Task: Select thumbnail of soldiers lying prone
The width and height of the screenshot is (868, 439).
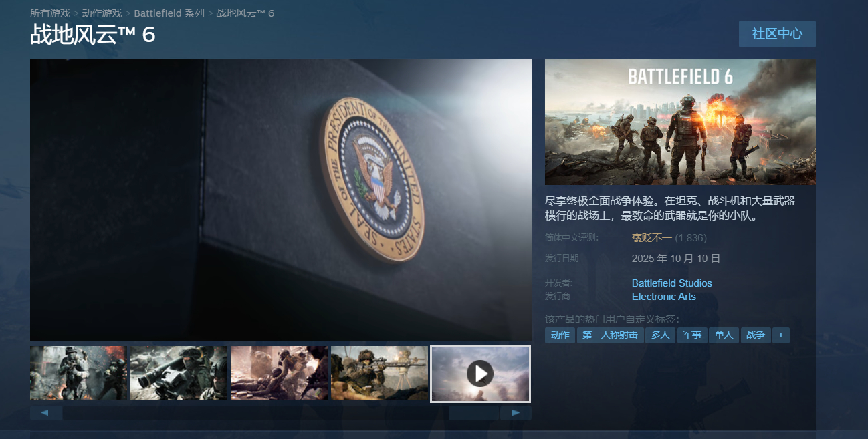Action: [279, 373]
